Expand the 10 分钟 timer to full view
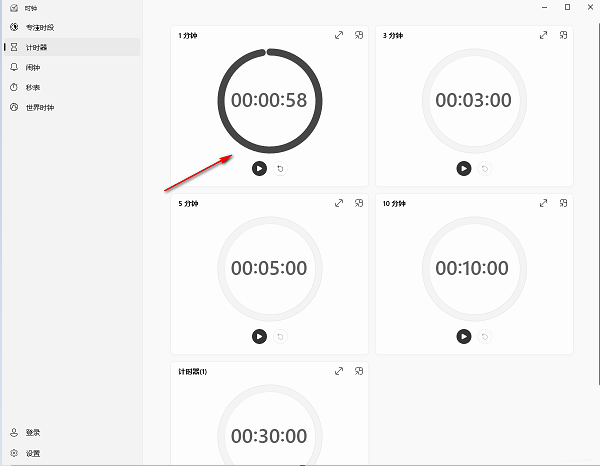This screenshot has width=600, height=466. 543,203
